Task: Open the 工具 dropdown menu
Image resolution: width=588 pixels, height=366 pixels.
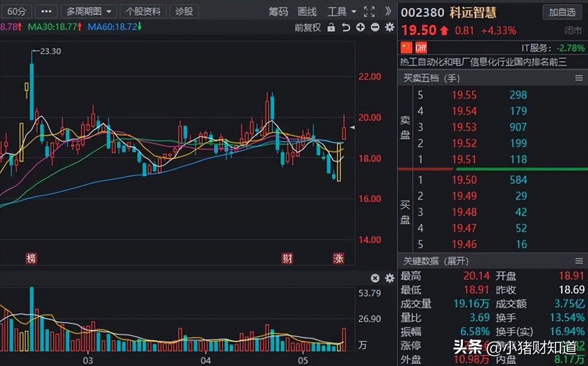Action: pos(341,11)
